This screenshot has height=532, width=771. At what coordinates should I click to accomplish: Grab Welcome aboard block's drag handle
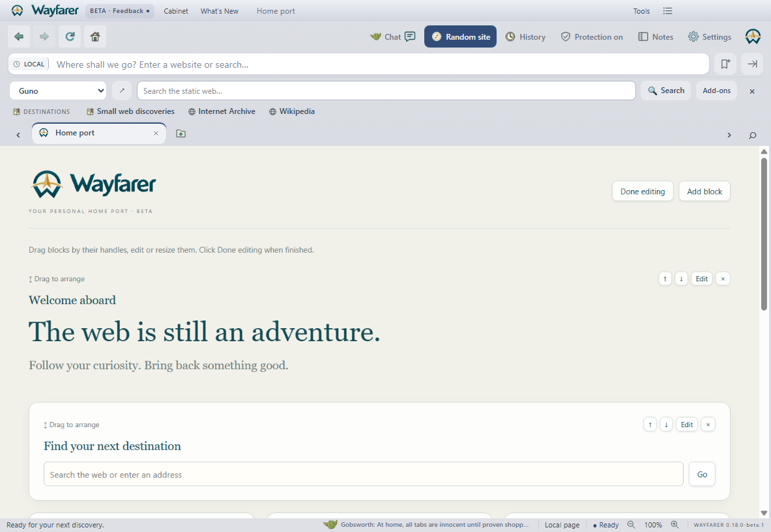coord(57,279)
